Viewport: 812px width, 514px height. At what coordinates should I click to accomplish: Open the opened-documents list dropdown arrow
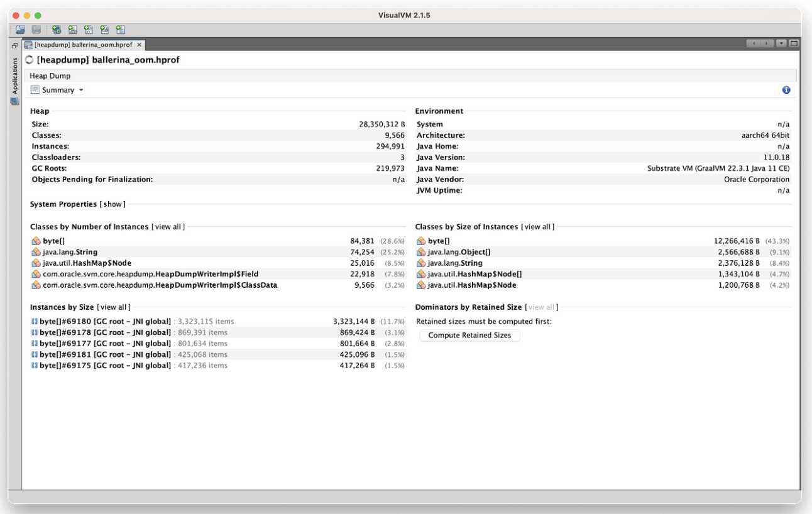781,43
